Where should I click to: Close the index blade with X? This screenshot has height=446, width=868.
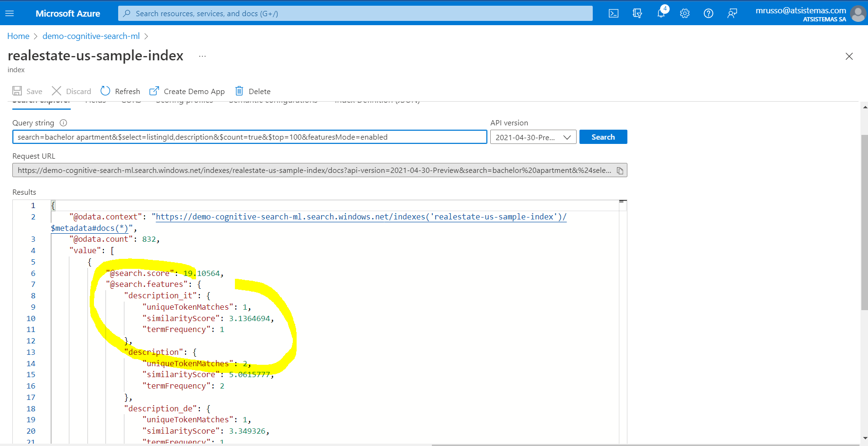pyautogui.click(x=849, y=56)
